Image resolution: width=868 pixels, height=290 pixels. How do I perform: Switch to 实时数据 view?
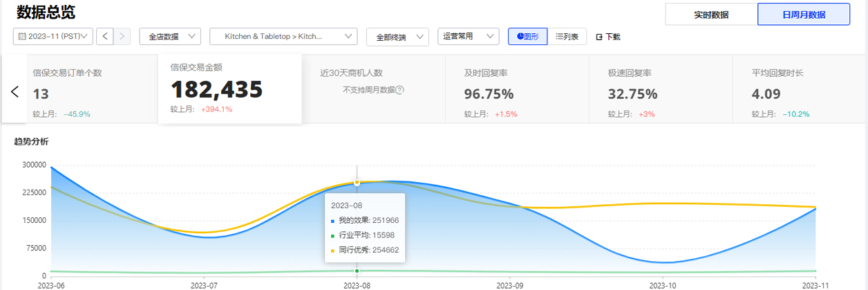point(711,15)
